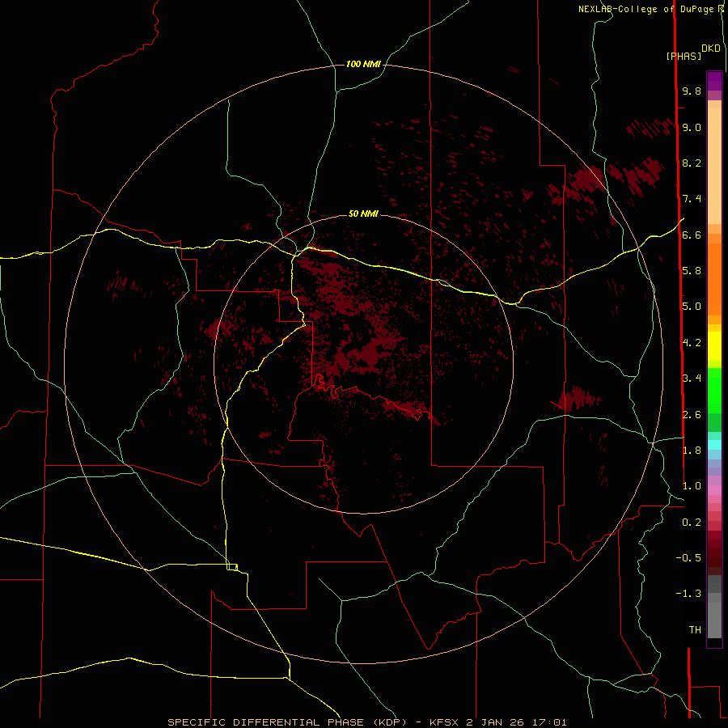Pick the dark maroon color scale band
The height and width of the screenshot is (728, 728).
pyautogui.click(x=714, y=552)
